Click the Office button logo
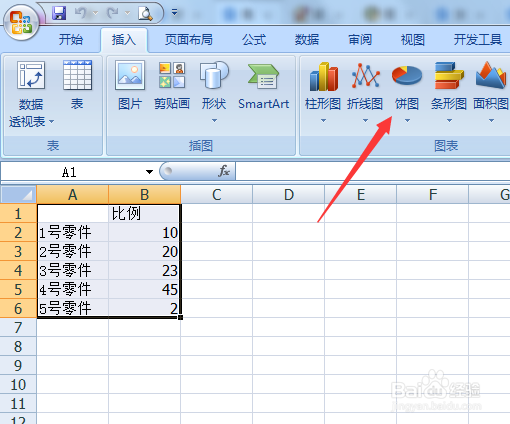The width and height of the screenshot is (510, 424). click(x=21, y=23)
